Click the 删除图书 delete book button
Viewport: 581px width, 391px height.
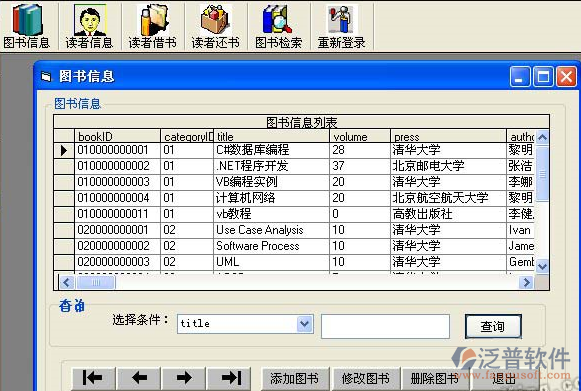pos(435,379)
